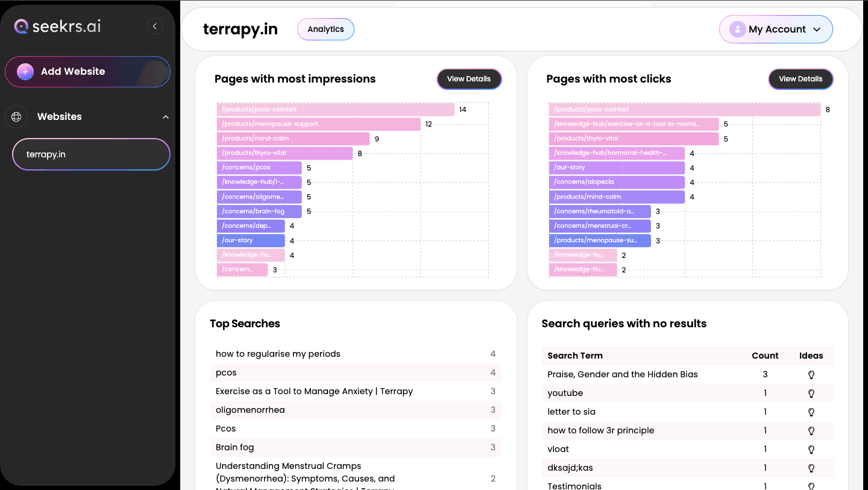Viewport: 868px width, 490px height.
Task: Click the Websites sidebar label
Action: [60, 117]
